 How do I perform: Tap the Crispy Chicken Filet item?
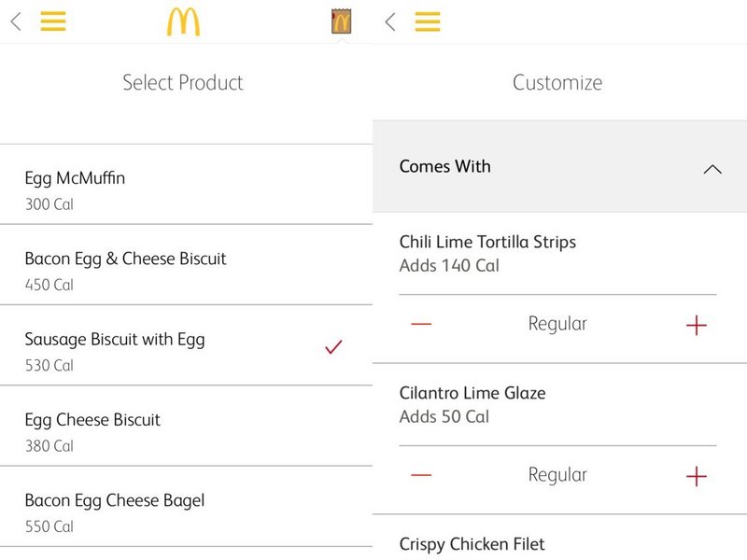pos(472,544)
